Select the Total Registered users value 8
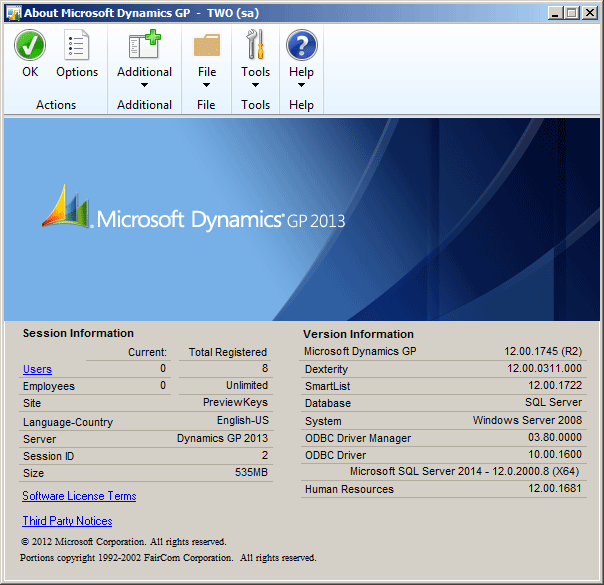604x585 pixels. (265, 368)
